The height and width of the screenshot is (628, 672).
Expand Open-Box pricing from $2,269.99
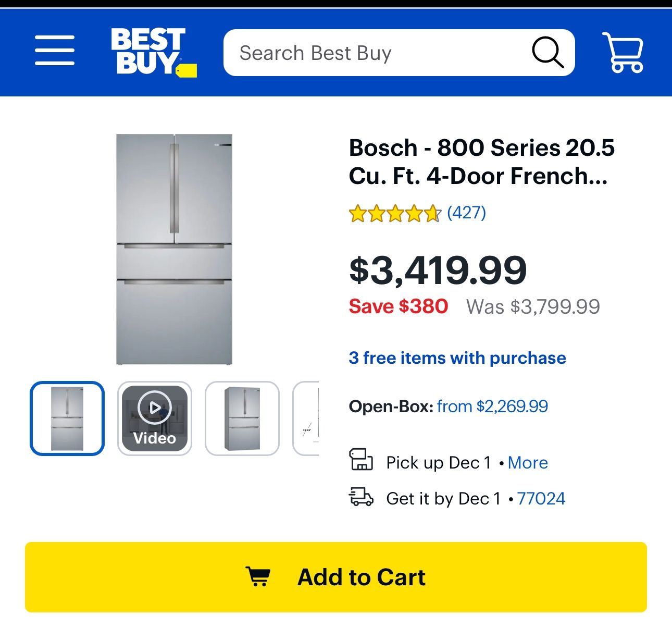(x=493, y=406)
